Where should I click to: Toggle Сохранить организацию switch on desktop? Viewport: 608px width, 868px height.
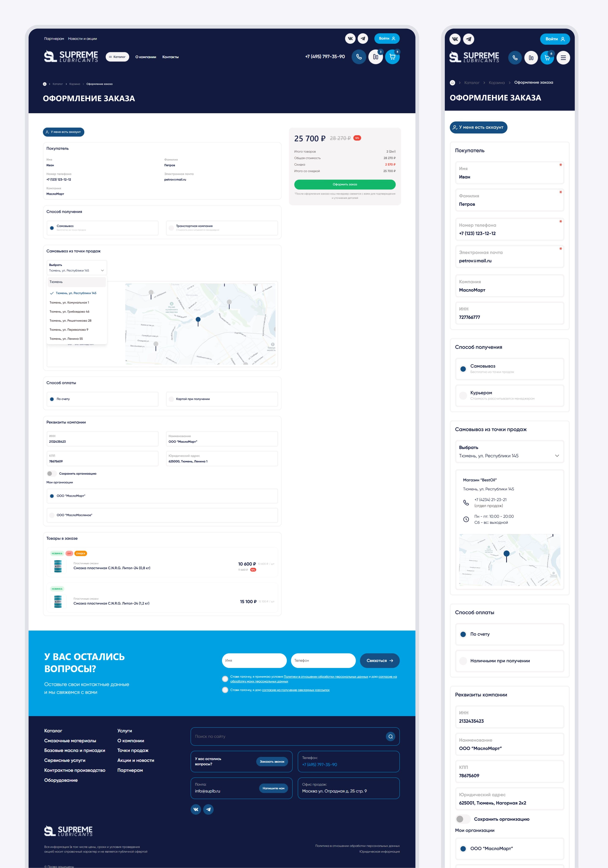[x=51, y=474]
